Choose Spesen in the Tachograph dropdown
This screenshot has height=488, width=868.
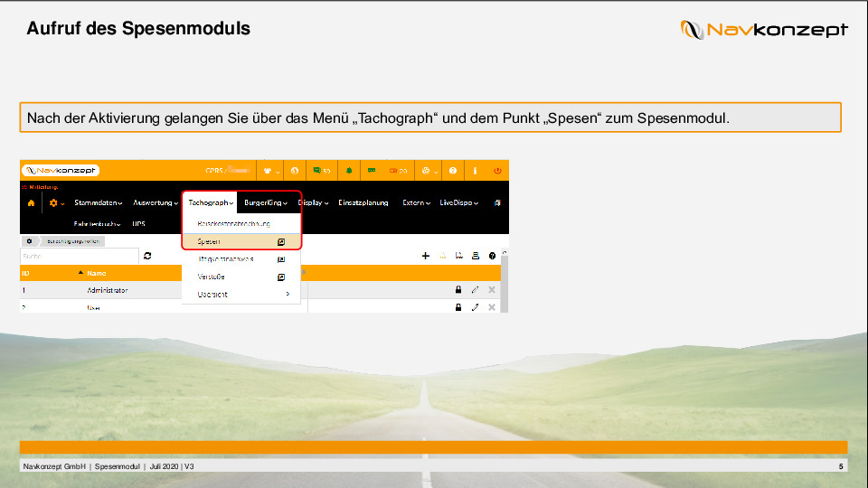click(x=241, y=241)
